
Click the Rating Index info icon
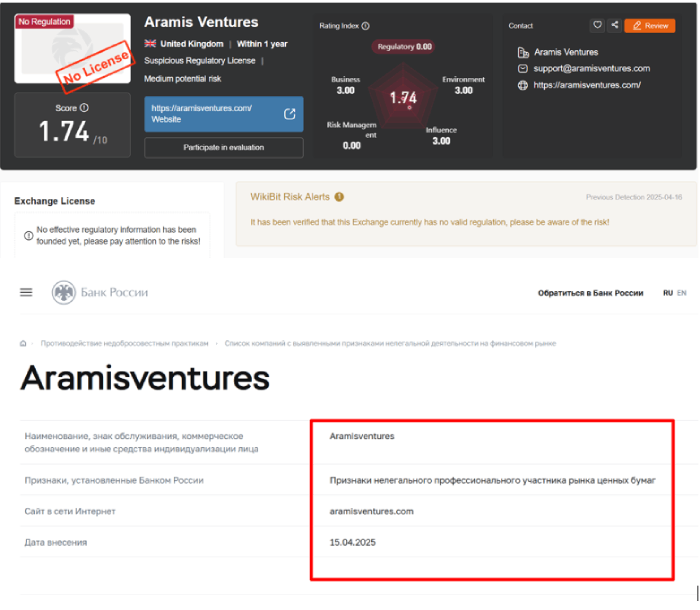366,26
